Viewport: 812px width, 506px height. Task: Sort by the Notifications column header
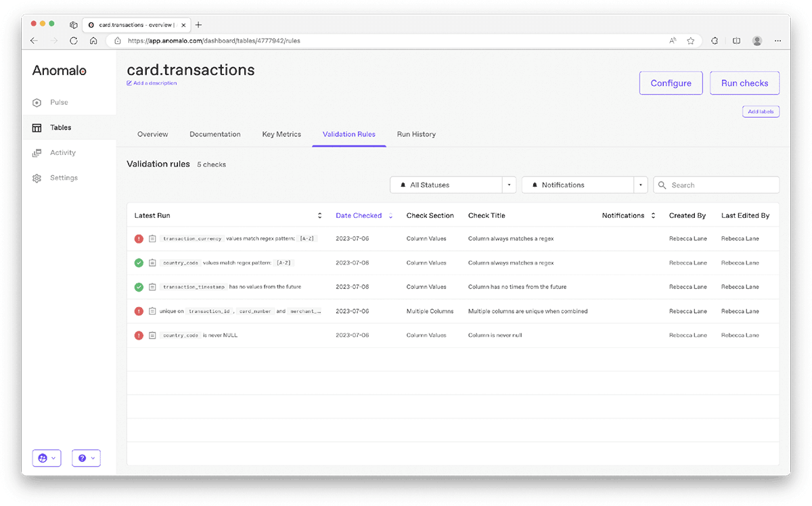click(653, 216)
